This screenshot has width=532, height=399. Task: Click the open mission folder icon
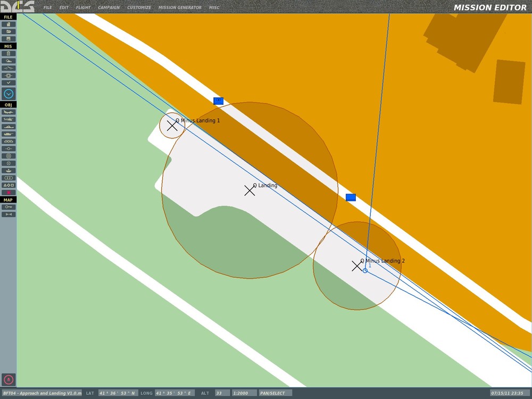[x=9, y=31]
